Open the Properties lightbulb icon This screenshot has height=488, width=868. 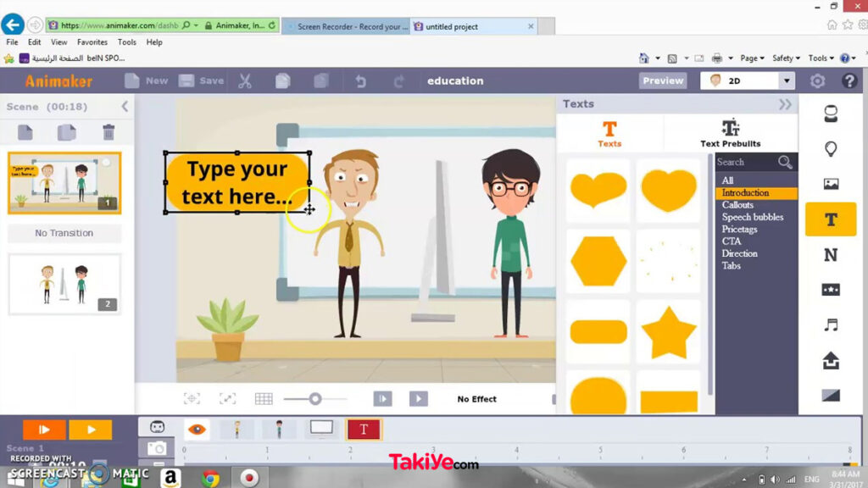click(x=831, y=149)
